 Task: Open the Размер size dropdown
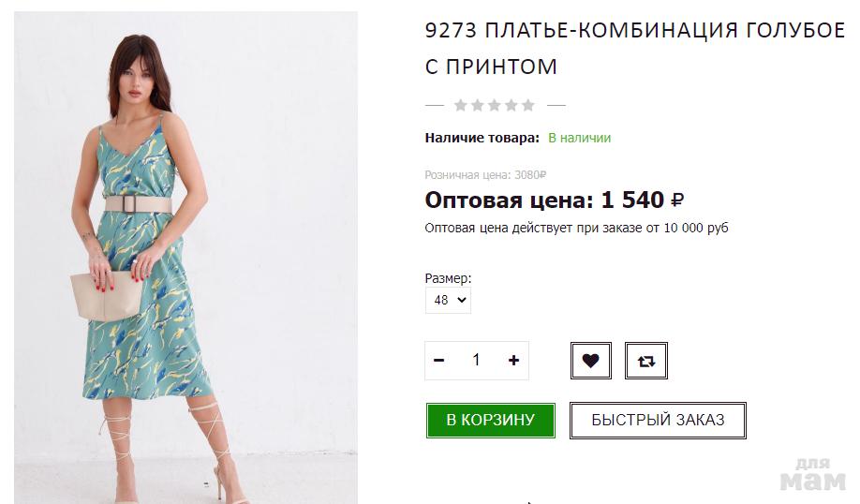[x=448, y=300]
